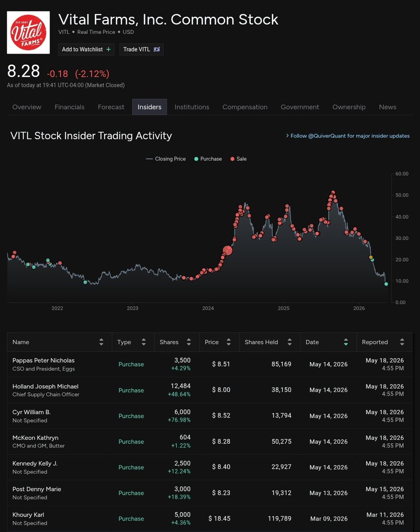Select the Kennedy Kelly J. row name

pos(35,463)
